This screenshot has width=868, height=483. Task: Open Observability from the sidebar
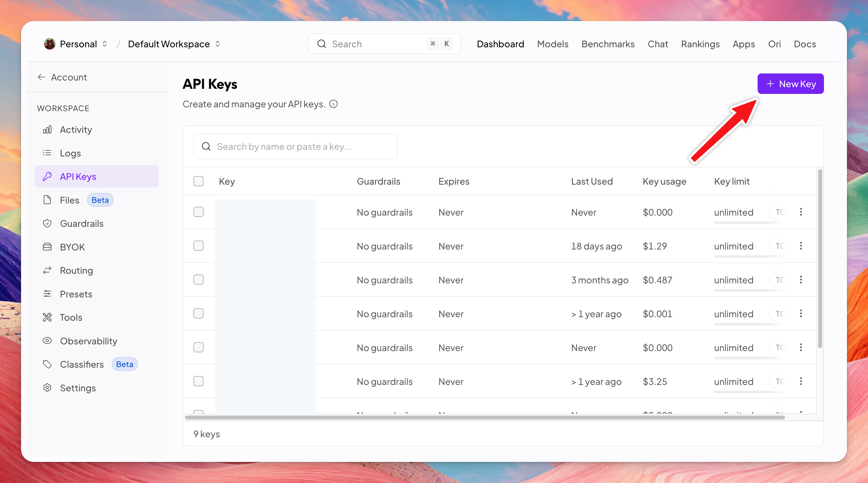[97, 341]
